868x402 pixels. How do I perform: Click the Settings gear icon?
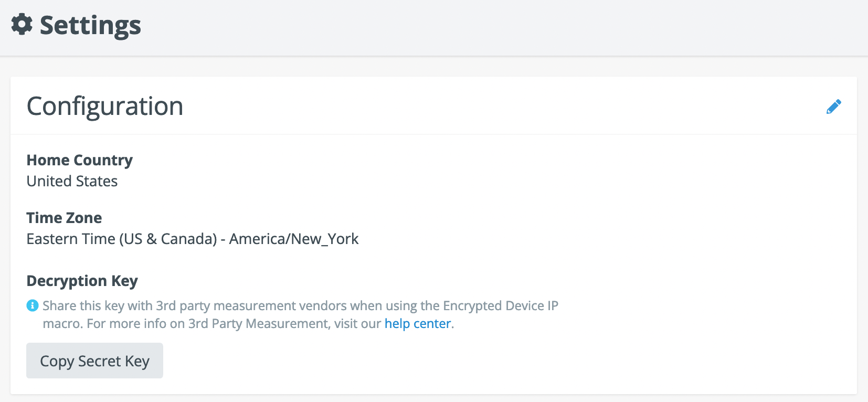(x=22, y=25)
